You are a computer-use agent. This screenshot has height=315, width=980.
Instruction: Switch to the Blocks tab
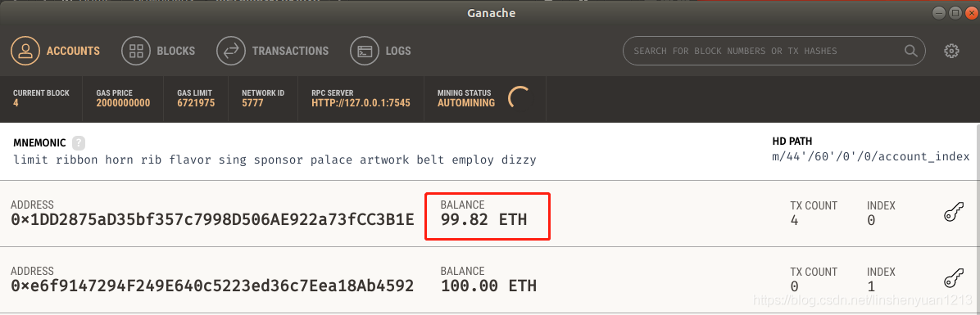click(175, 52)
